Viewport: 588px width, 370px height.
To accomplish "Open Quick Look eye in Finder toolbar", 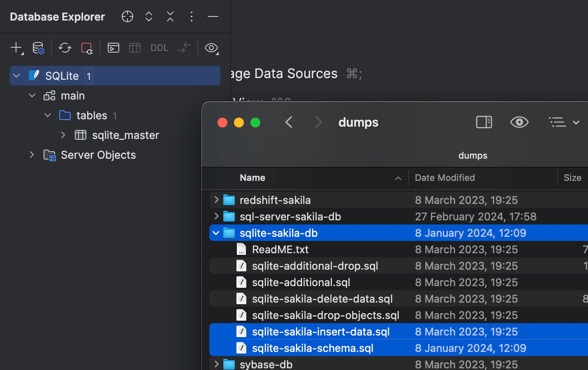I will tap(519, 122).
